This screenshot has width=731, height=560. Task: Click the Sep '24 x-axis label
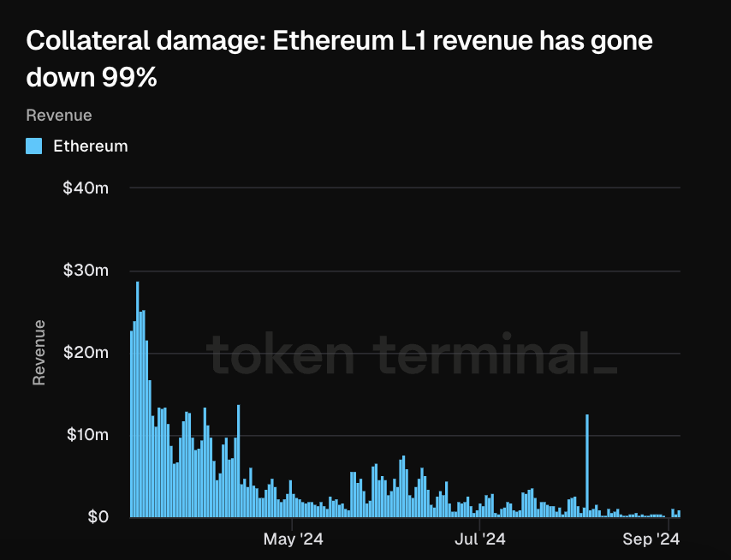651,539
